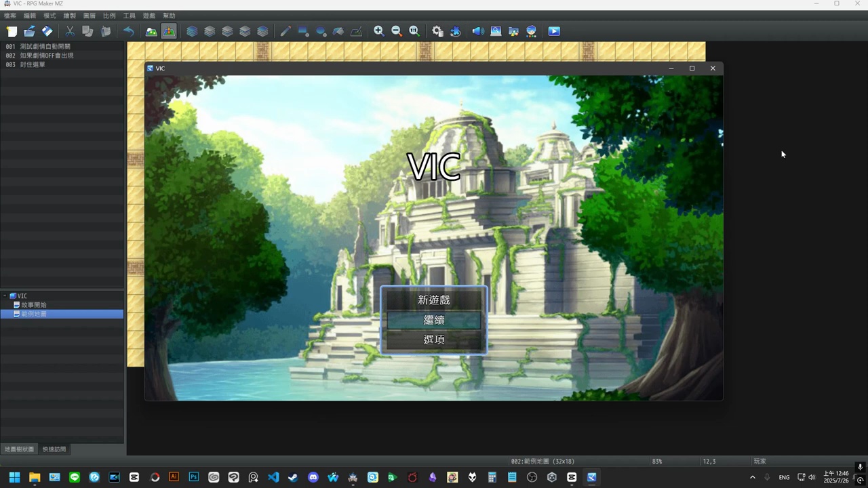The height and width of the screenshot is (488, 868).
Task: Open Steam from the taskbar
Action: tap(293, 477)
